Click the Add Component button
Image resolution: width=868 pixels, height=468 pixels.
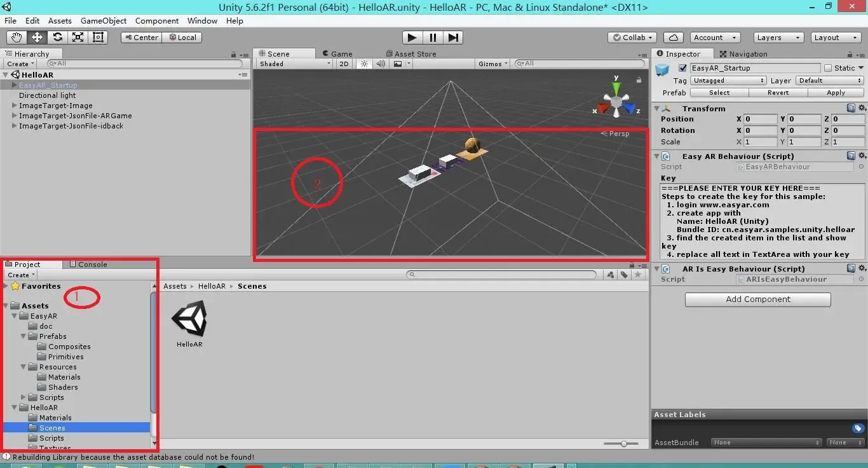click(758, 299)
